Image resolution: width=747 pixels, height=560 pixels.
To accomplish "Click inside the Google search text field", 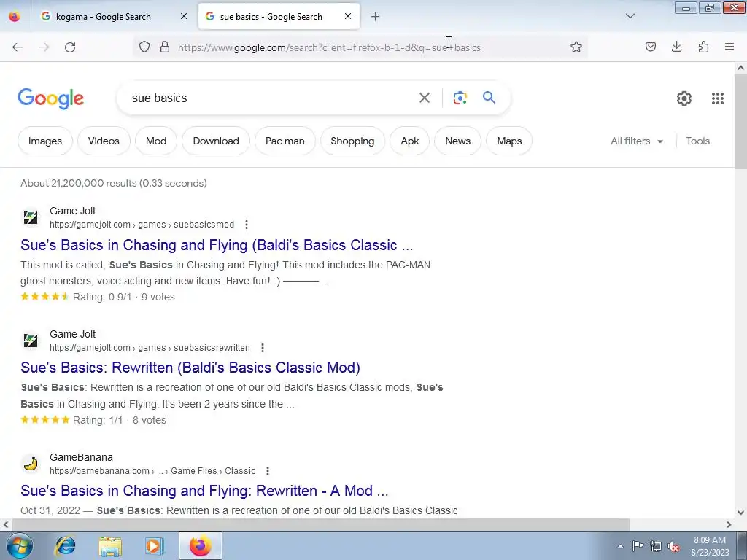I will 267,98.
